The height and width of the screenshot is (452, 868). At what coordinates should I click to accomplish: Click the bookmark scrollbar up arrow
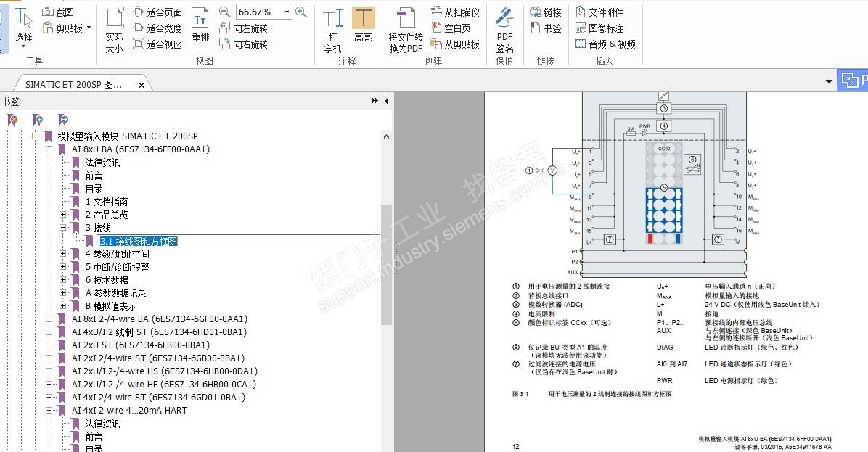(386, 136)
